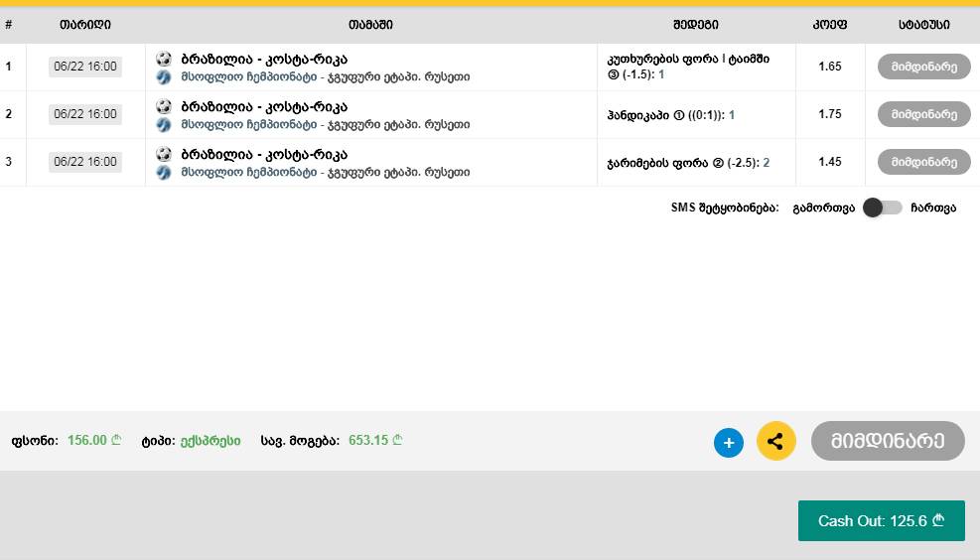This screenshot has width=980, height=560.
Task: Click the კუთხურების ფორა outcome text in row 1
Action: [x=688, y=67]
